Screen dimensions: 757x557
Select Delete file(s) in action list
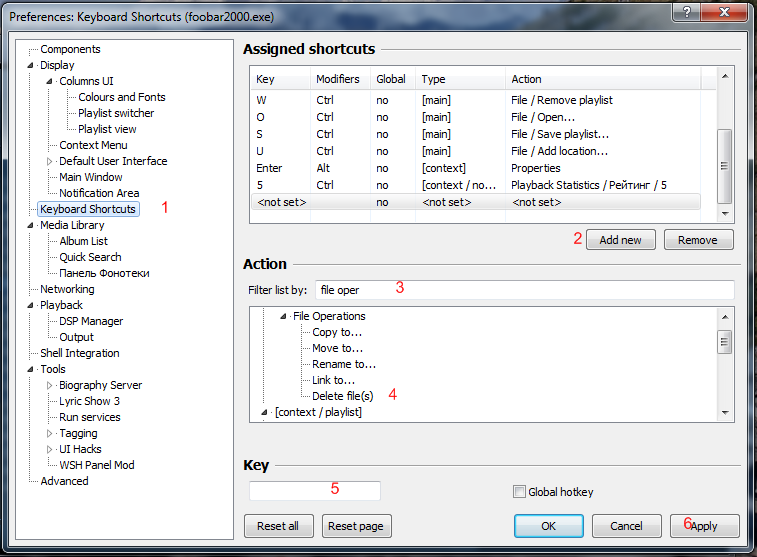342,396
